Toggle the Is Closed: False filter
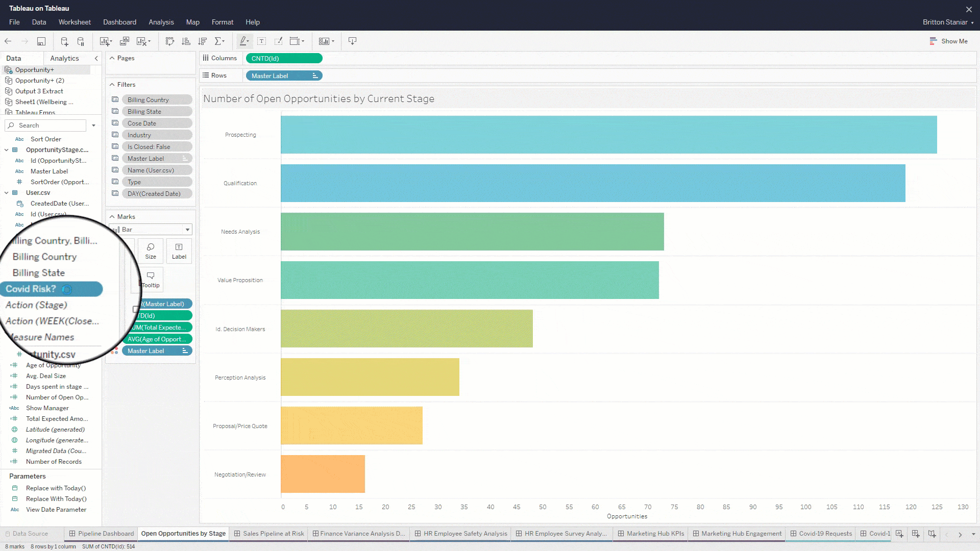Screen dimensions: 980x551 point(148,146)
